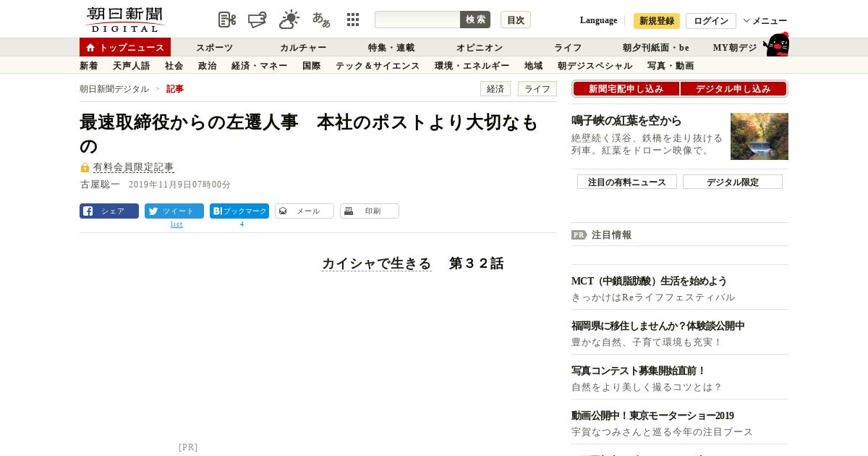
Task: Open the 写真・動画 section
Action: (x=671, y=66)
